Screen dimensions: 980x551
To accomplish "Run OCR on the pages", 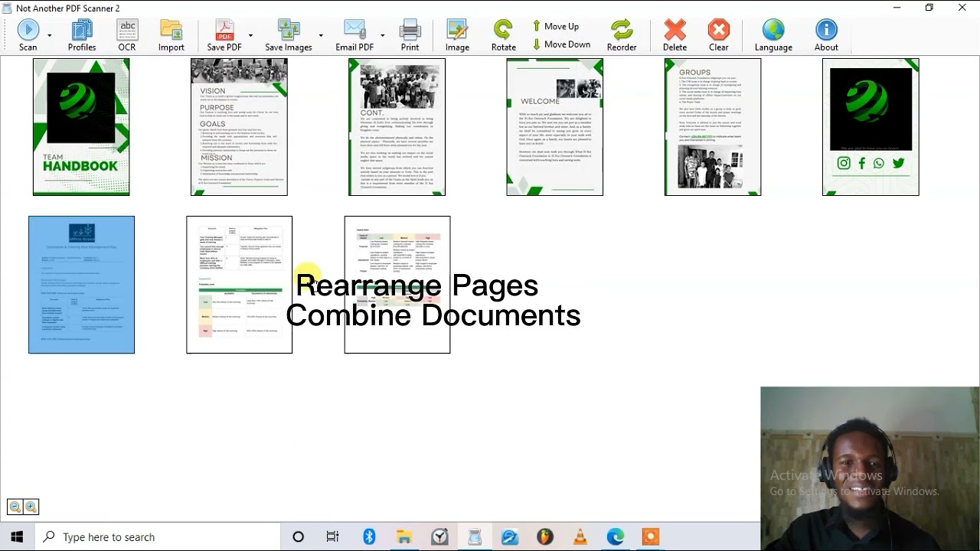I will (x=127, y=35).
